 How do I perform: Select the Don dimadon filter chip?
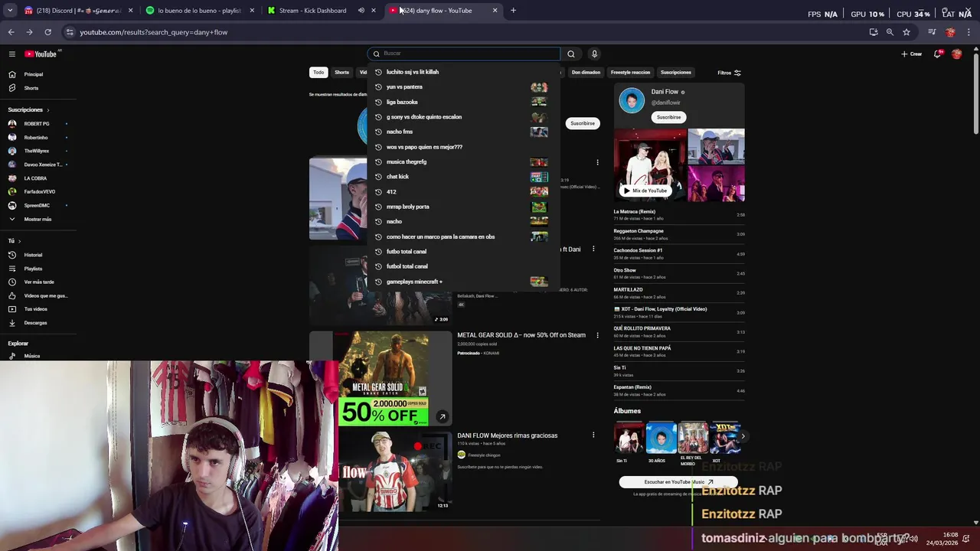click(x=586, y=73)
